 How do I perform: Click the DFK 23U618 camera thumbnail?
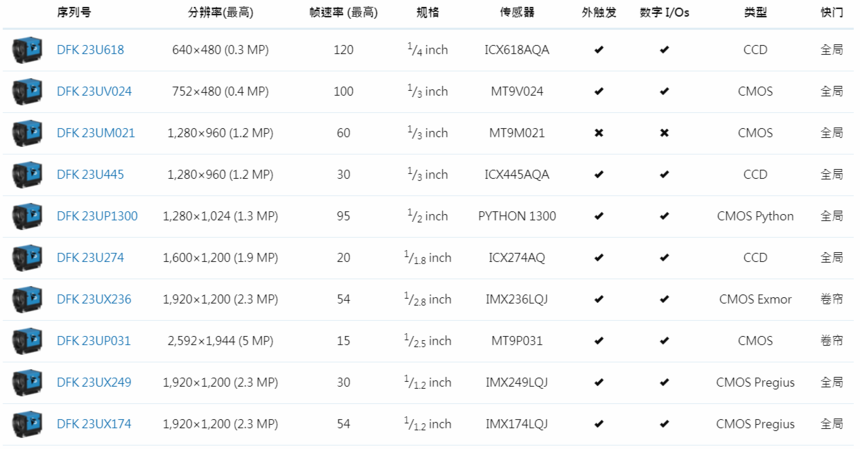click(27, 50)
